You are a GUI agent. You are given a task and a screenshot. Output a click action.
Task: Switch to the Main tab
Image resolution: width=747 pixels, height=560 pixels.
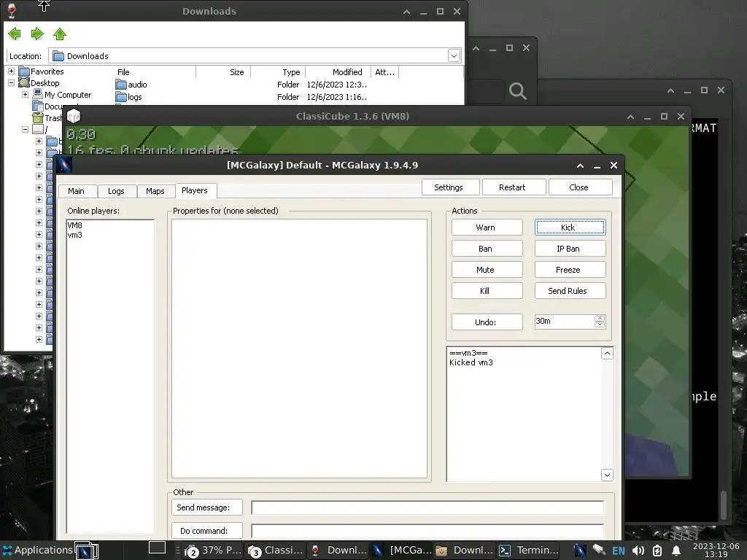point(76,191)
